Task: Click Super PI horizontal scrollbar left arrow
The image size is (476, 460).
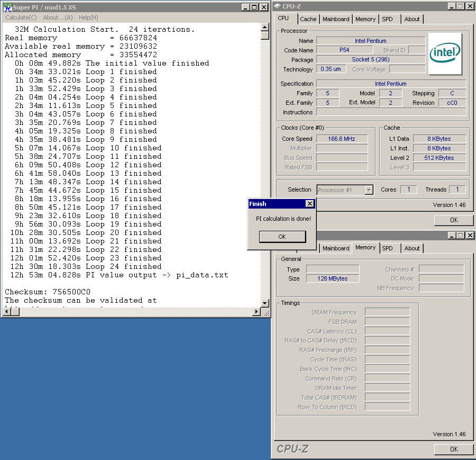Action: [7, 311]
